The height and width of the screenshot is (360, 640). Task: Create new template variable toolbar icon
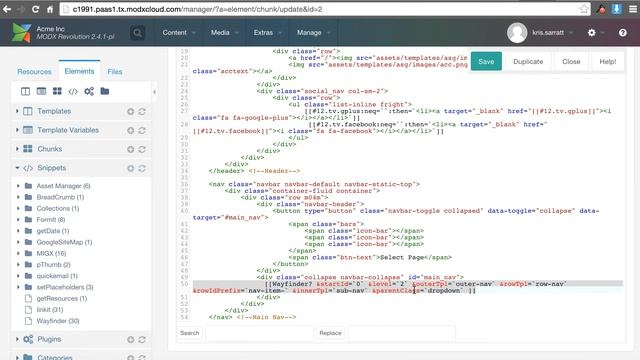coord(41,91)
